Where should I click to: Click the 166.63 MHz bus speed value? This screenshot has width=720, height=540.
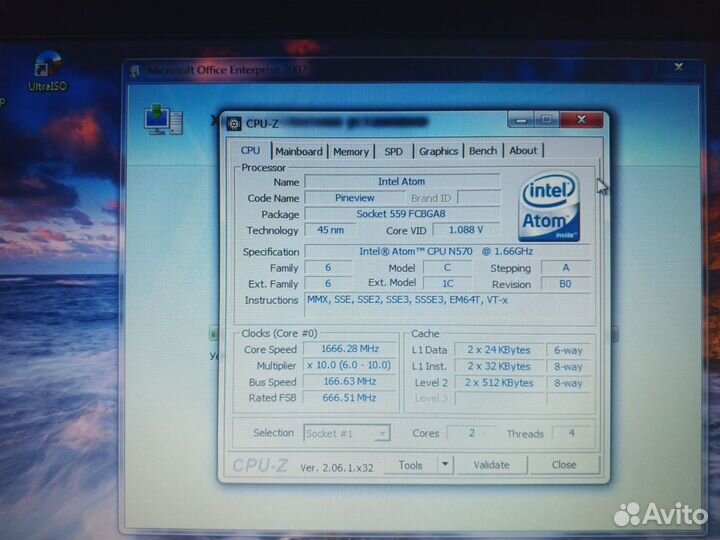click(349, 382)
